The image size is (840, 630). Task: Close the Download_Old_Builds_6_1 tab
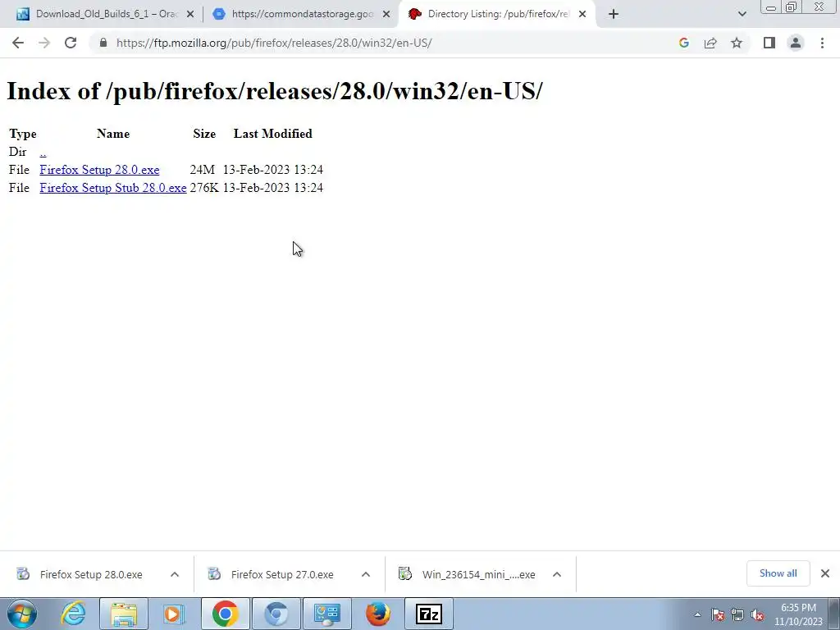pyautogui.click(x=190, y=14)
